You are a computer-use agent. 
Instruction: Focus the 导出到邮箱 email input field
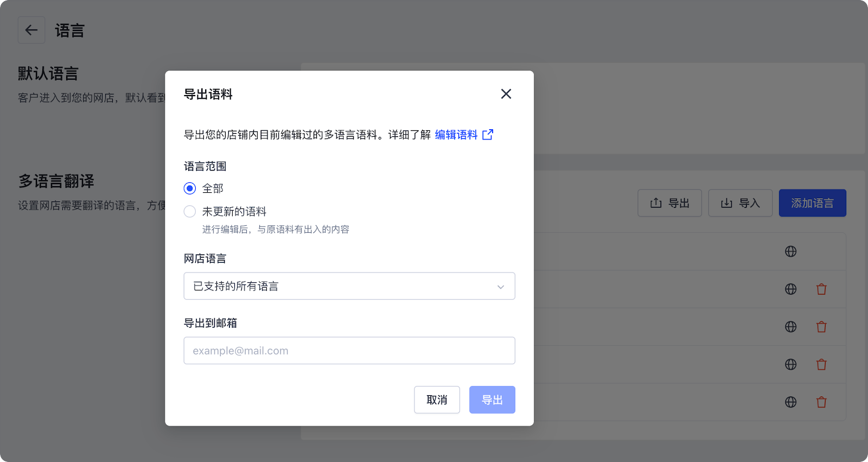pyautogui.click(x=349, y=351)
